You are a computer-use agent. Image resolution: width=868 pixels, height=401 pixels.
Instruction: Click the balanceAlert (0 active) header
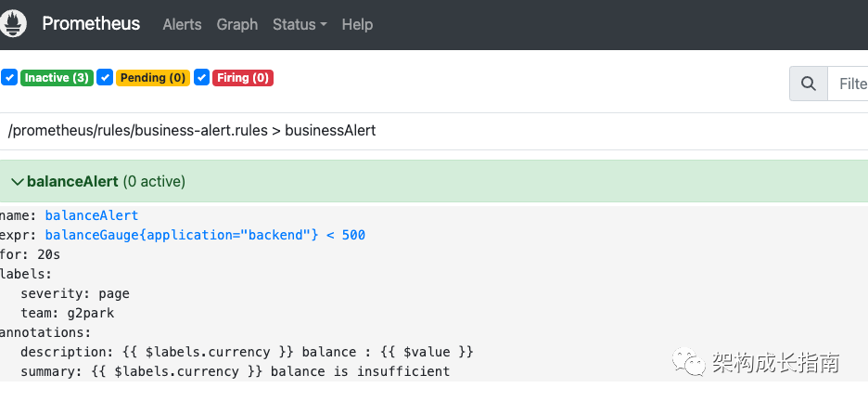pyautogui.click(x=107, y=182)
